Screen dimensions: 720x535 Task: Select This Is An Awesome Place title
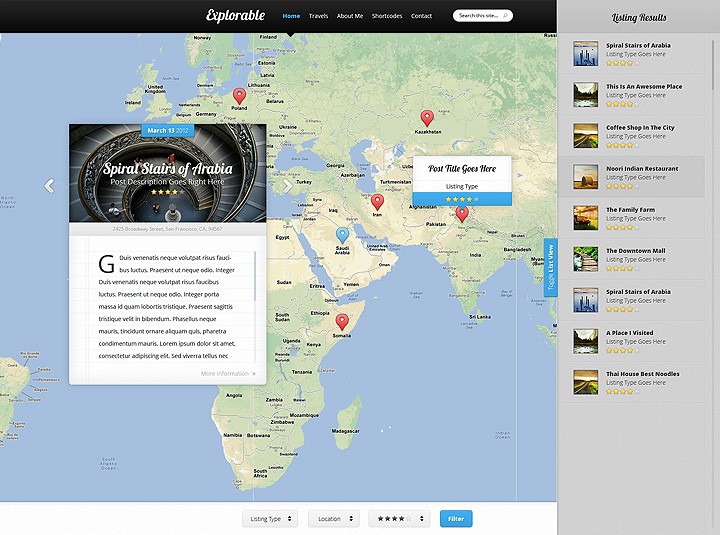(x=644, y=86)
